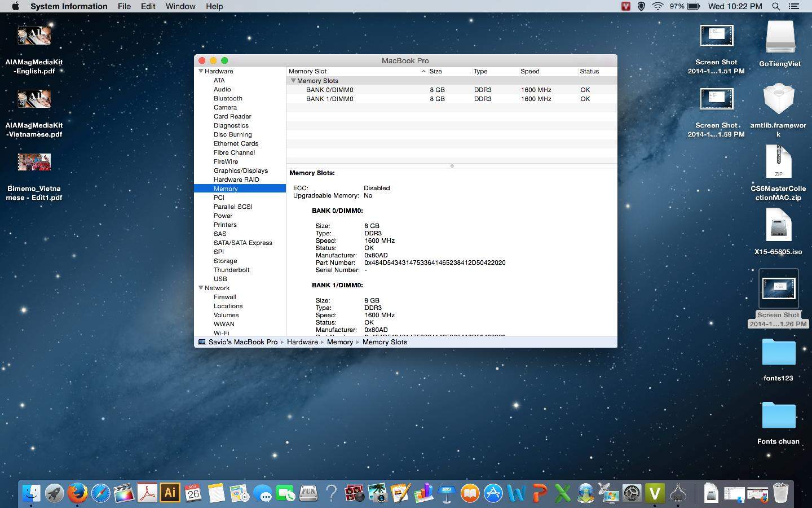Open Safari compass icon in Dock
This screenshot has height=508, width=812.
click(101, 493)
